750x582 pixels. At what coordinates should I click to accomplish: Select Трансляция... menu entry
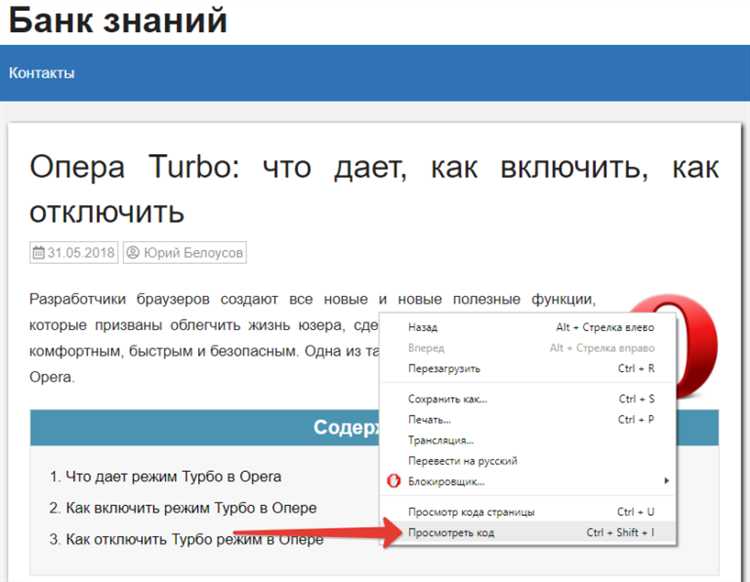tap(528, 440)
